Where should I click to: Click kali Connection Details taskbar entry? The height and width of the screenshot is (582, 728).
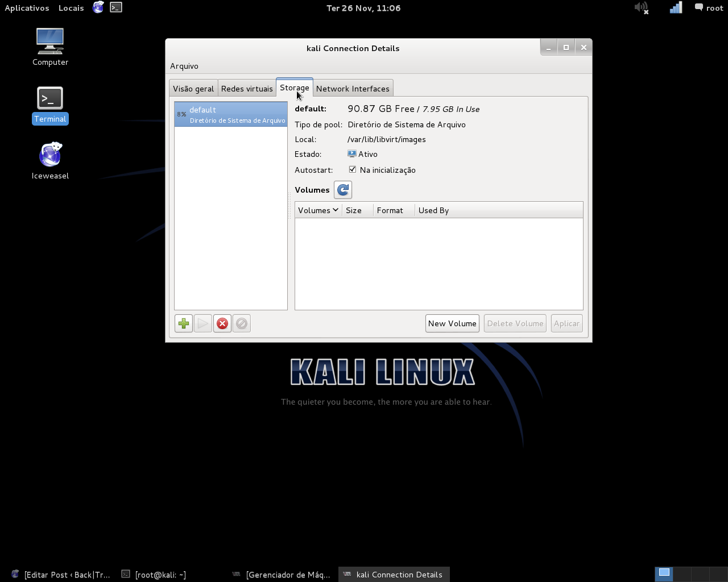pyautogui.click(x=394, y=575)
